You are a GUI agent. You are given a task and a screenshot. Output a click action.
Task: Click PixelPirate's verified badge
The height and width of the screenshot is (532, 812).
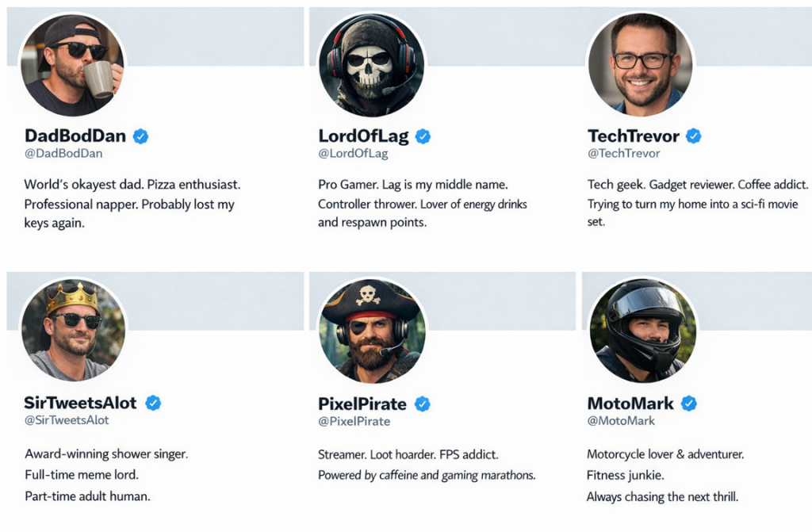tap(423, 404)
